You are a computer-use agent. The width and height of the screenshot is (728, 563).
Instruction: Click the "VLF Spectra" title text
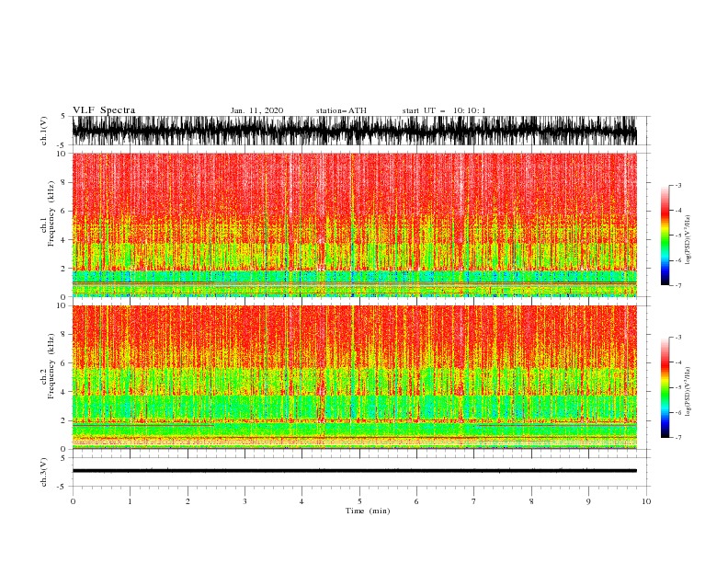pyautogui.click(x=104, y=110)
